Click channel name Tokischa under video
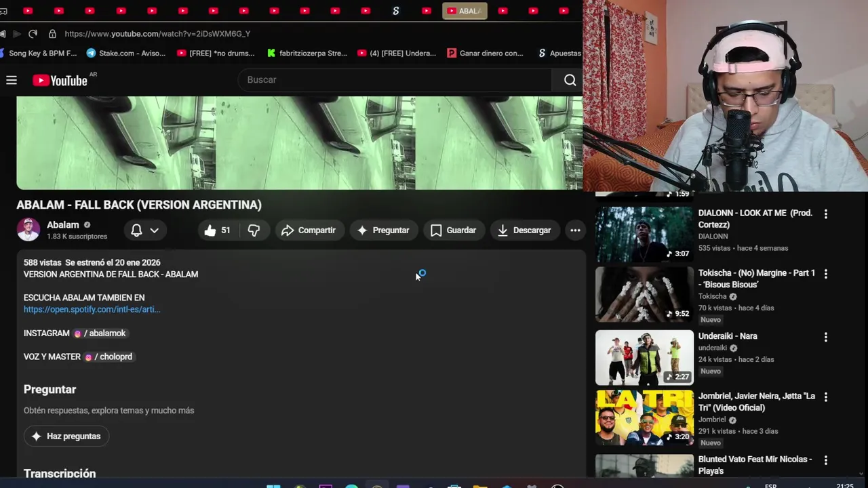Screen dimensions: 868x488 click(712, 296)
